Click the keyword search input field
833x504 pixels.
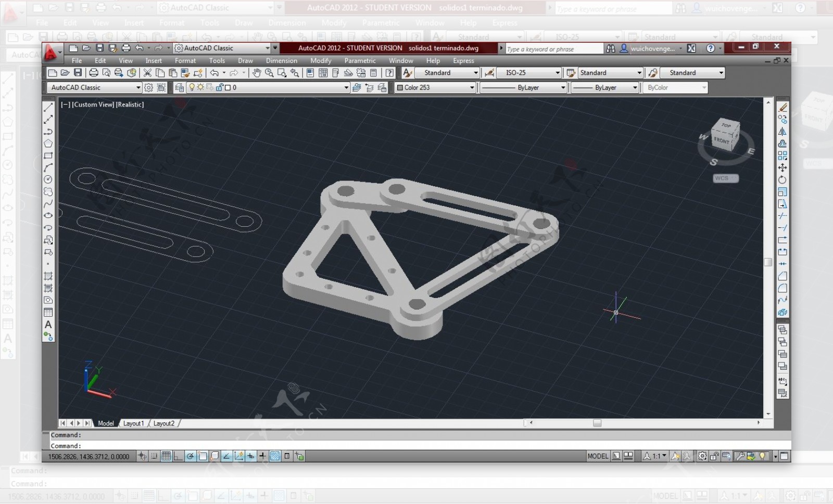pyautogui.click(x=554, y=48)
